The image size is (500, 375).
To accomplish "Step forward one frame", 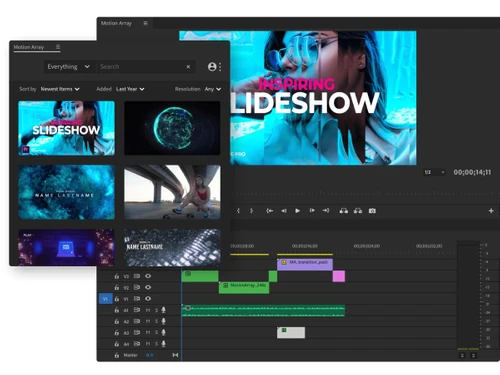I will click(x=312, y=211).
